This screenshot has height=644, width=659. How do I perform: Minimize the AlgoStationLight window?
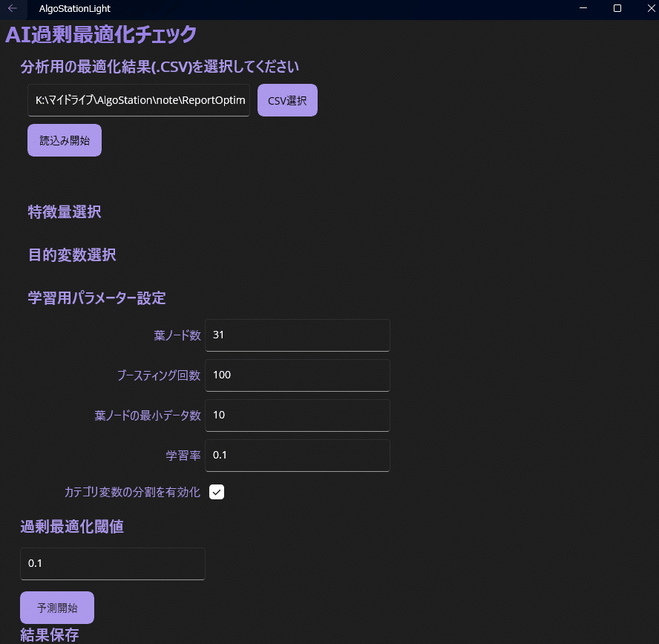583,8
